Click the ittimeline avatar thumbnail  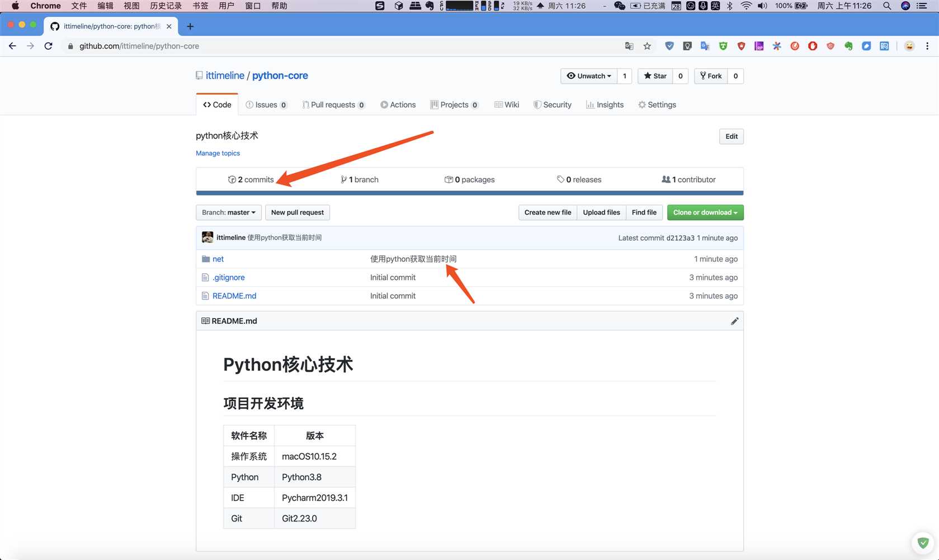coord(207,237)
